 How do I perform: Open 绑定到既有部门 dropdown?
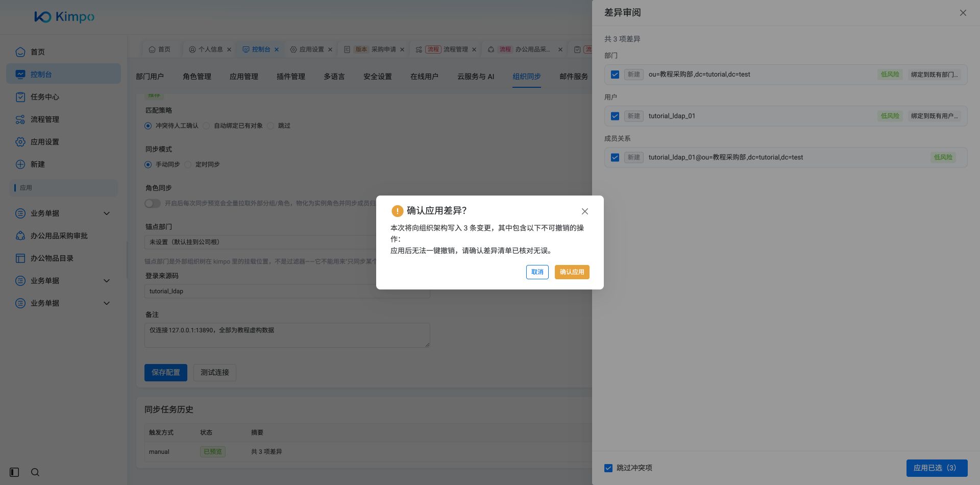[935, 75]
